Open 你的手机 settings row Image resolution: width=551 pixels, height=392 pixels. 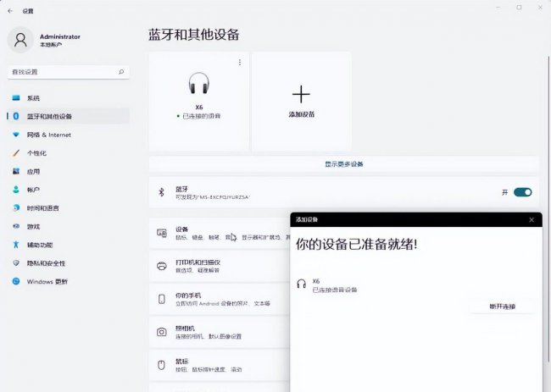pos(220,299)
